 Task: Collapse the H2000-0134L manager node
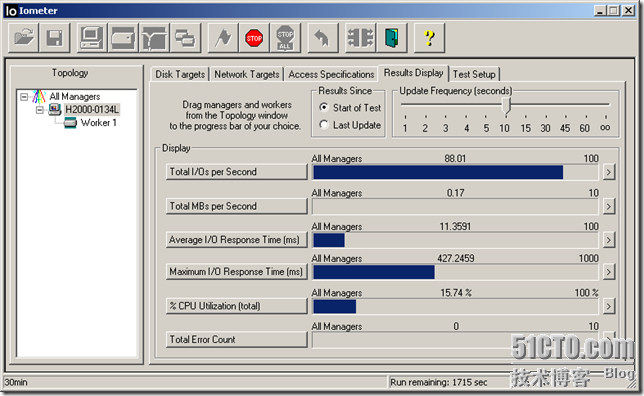click(x=40, y=110)
